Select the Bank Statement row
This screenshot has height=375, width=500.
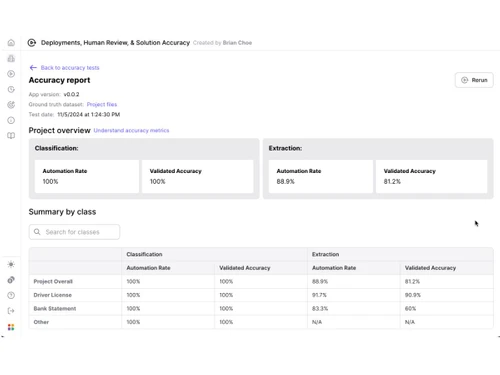coord(261,308)
